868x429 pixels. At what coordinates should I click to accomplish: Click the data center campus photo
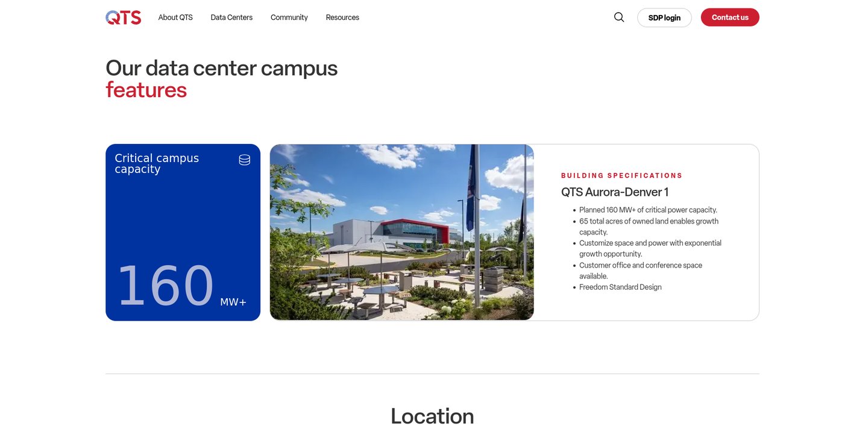point(402,232)
